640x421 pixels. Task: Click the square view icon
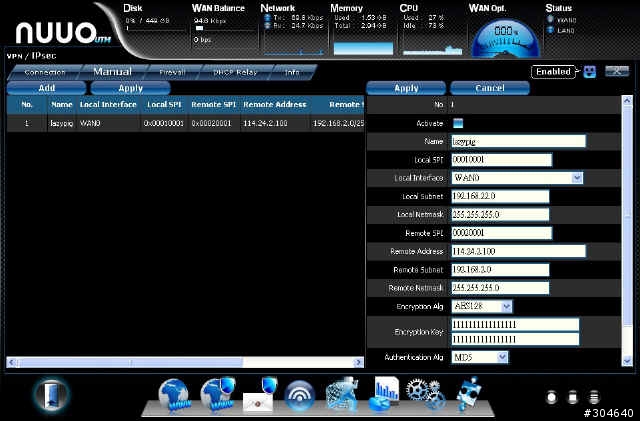(x=573, y=397)
